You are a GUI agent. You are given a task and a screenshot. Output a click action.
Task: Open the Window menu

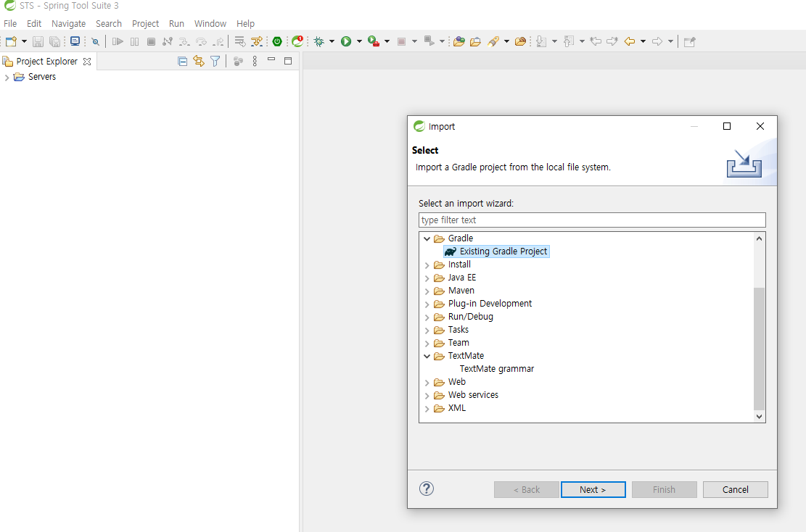pyautogui.click(x=210, y=24)
